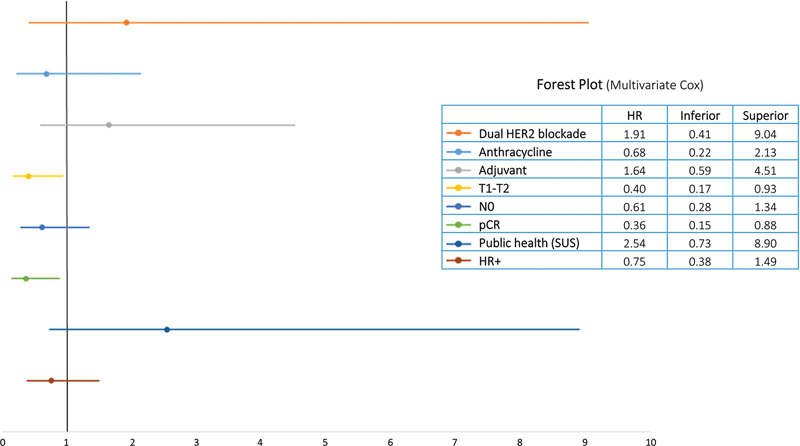Click the x-axis tick label 10
800x446 pixels.
click(651, 439)
